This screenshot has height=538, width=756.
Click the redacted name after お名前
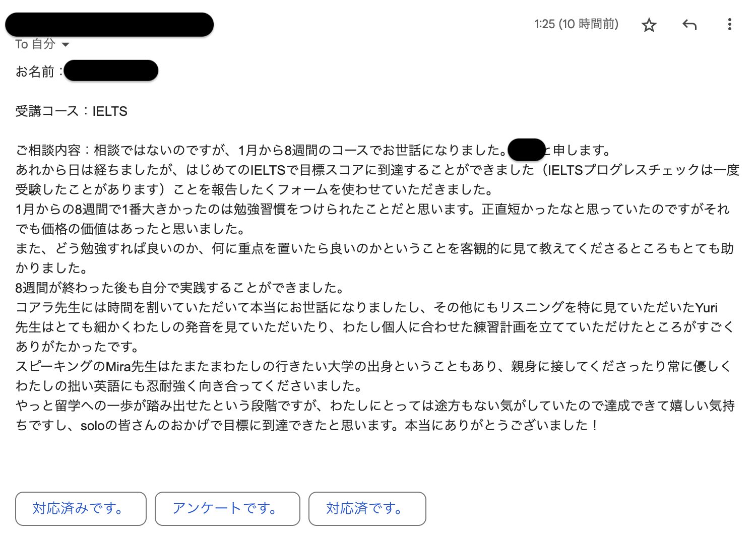point(111,71)
